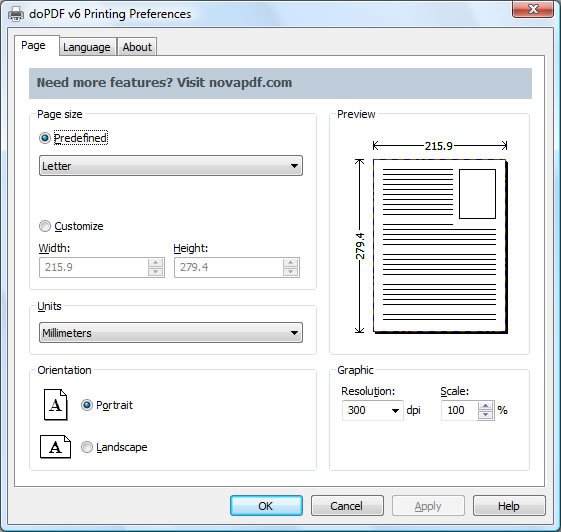Click the Cancel button
This screenshot has height=532, width=561.
[347, 506]
